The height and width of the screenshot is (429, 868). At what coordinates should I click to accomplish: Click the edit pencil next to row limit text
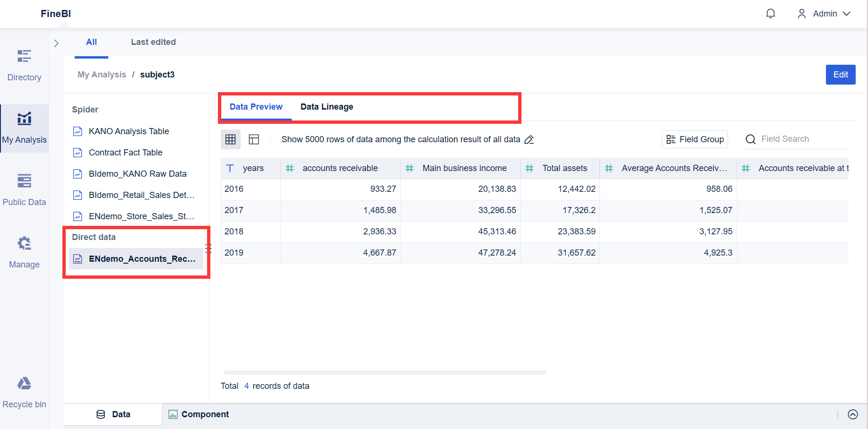[529, 139]
